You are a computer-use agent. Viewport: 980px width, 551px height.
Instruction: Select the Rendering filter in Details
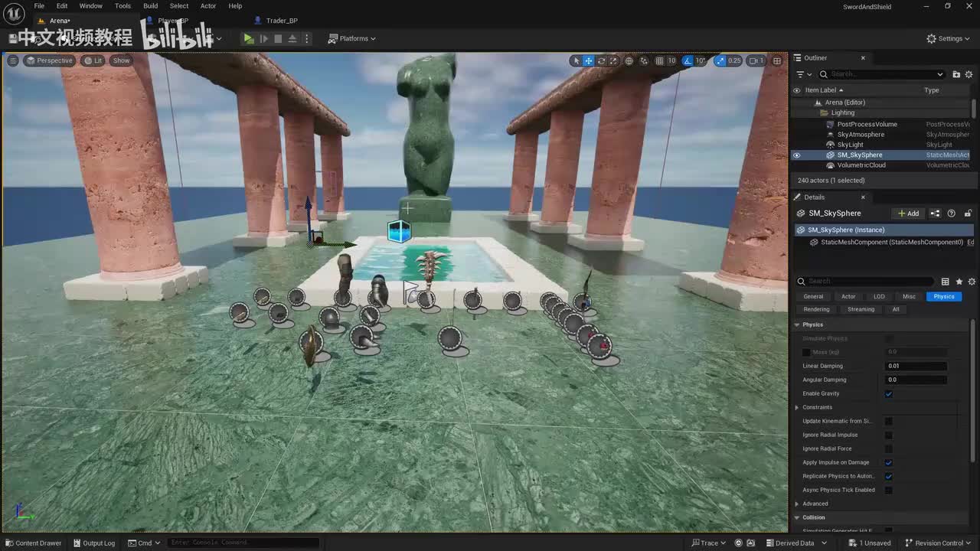pyautogui.click(x=816, y=310)
